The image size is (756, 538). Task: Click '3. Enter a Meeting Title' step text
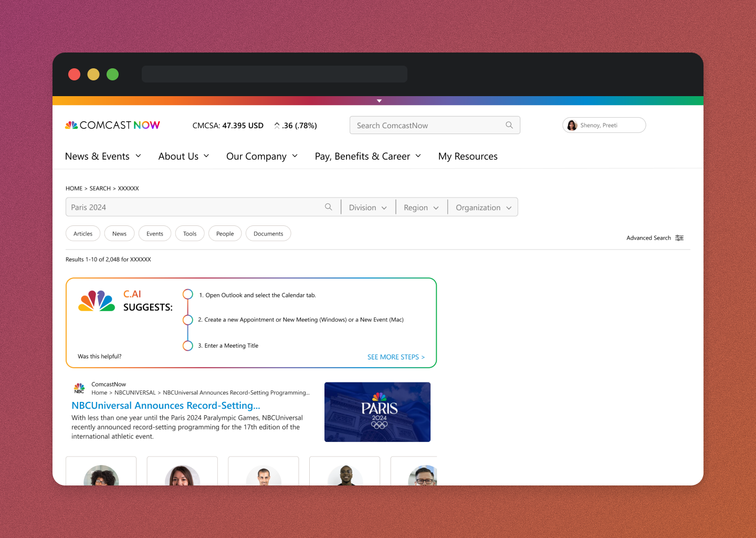click(228, 346)
